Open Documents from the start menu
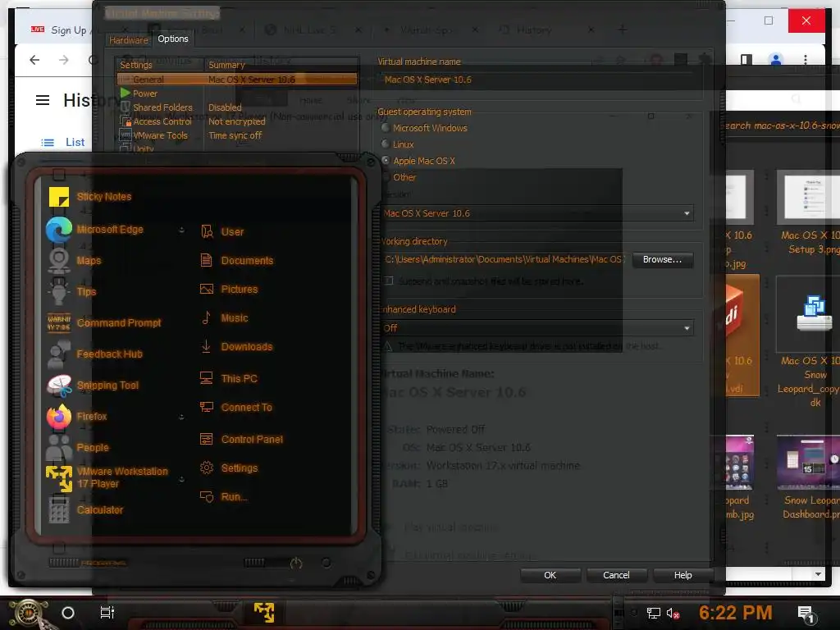This screenshot has height=630, width=840. coord(236,260)
